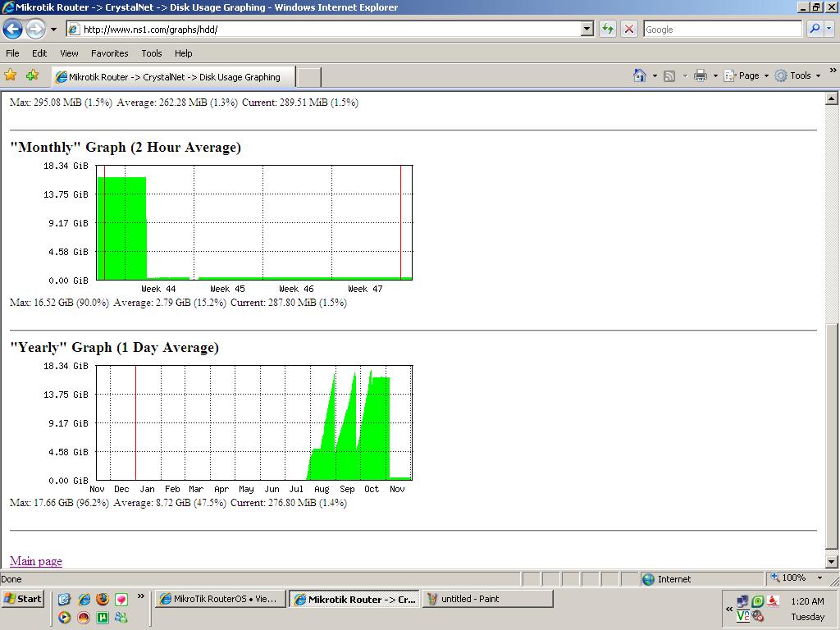This screenshot has height=630, width=840.
Task: Switch to MikroTik RouterOS taskbar window
Action: 220,599
